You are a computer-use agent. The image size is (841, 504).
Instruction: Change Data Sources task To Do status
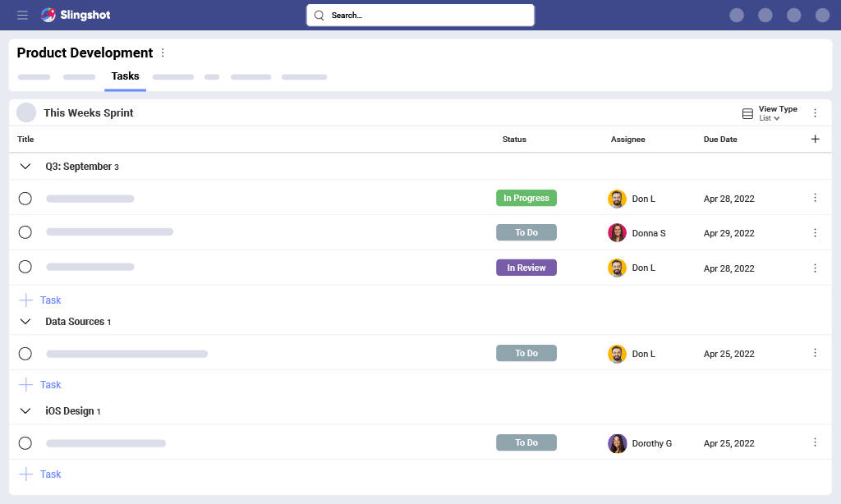(x=526, y=353)
